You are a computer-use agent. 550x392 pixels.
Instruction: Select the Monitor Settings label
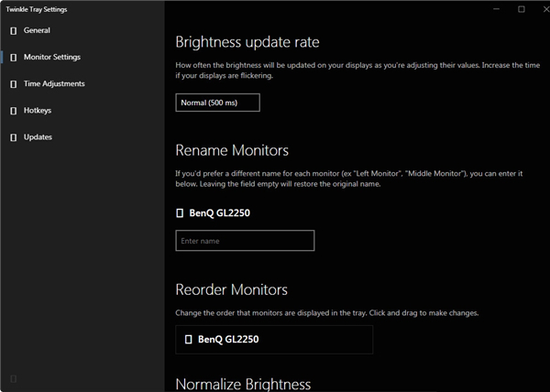coord(52,57)
